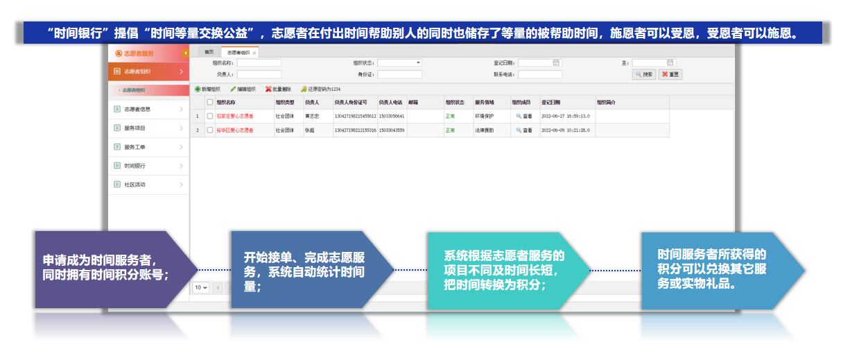Click 查看 magnifier for 石家庄爱心志愿者 row
This screenshot has width=868, height=356.
point(519,117)
